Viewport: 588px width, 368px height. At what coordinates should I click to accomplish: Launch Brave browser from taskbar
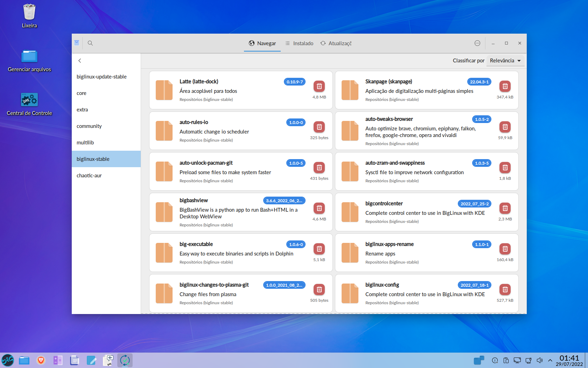41,360
